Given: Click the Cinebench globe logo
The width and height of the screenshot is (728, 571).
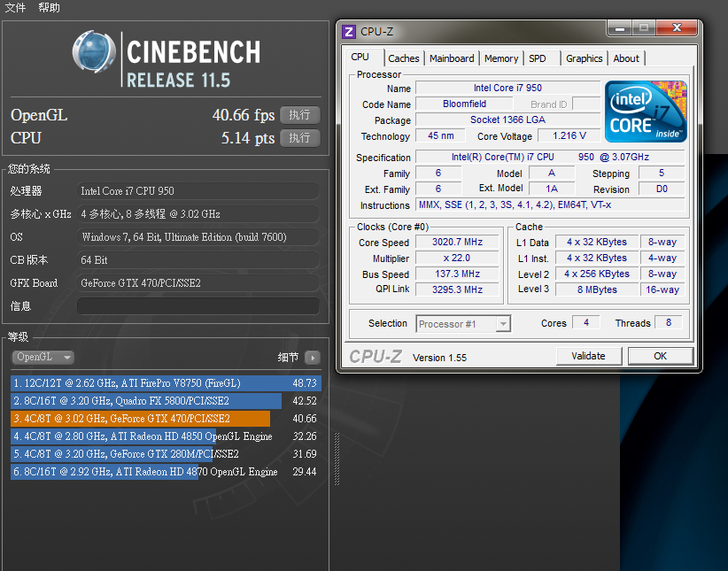Looking at the screenshot, I should point(94,51).
